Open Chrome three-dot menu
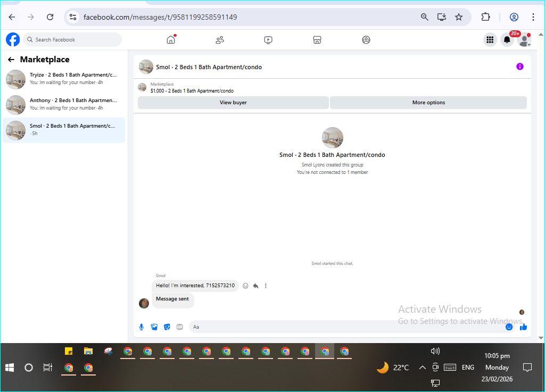545x392 pixels. tap(533, 17)
